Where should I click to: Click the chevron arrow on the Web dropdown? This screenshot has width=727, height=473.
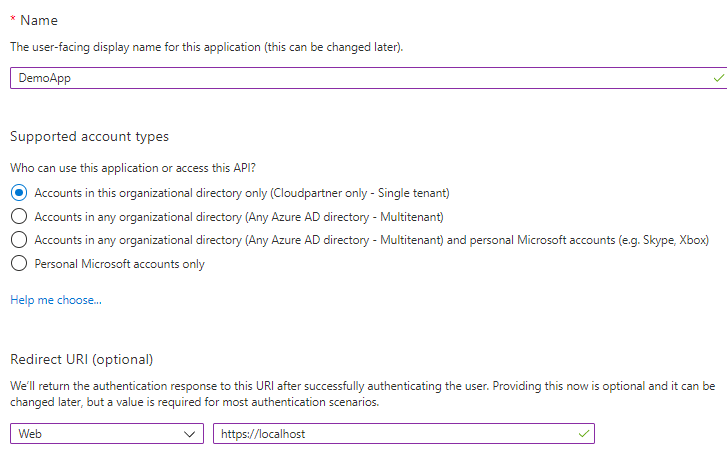point(191,434)
